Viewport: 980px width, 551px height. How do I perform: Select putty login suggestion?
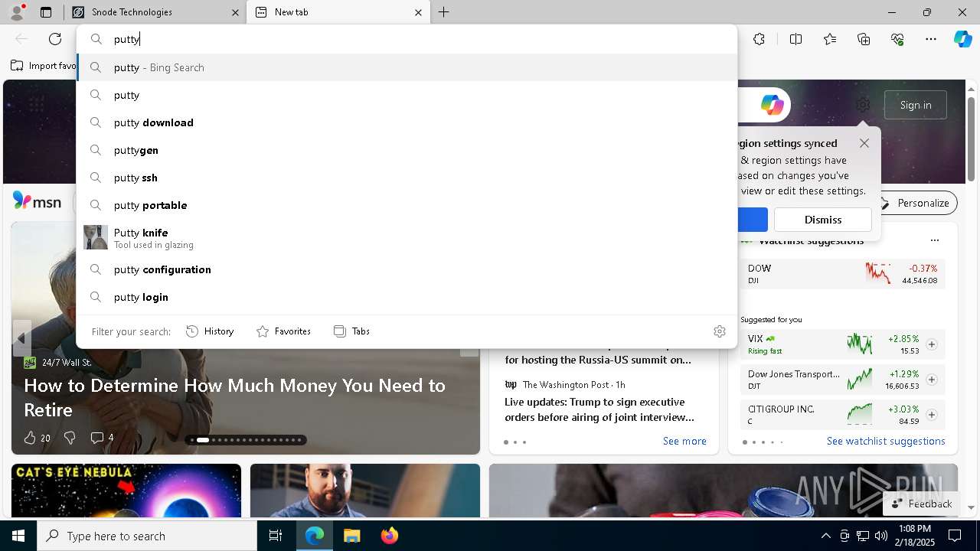(407, 297)
